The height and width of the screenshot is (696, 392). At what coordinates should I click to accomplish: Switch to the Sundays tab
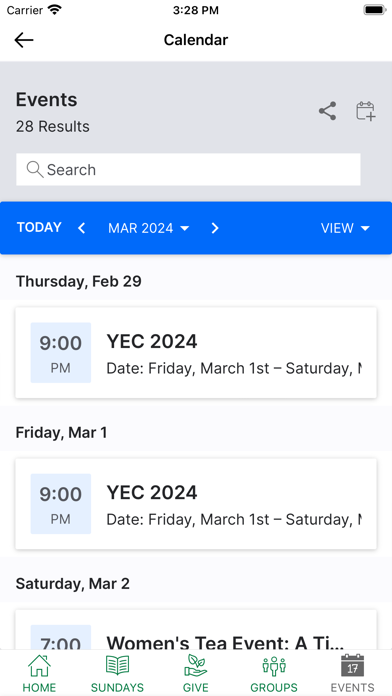pos(117,673)
